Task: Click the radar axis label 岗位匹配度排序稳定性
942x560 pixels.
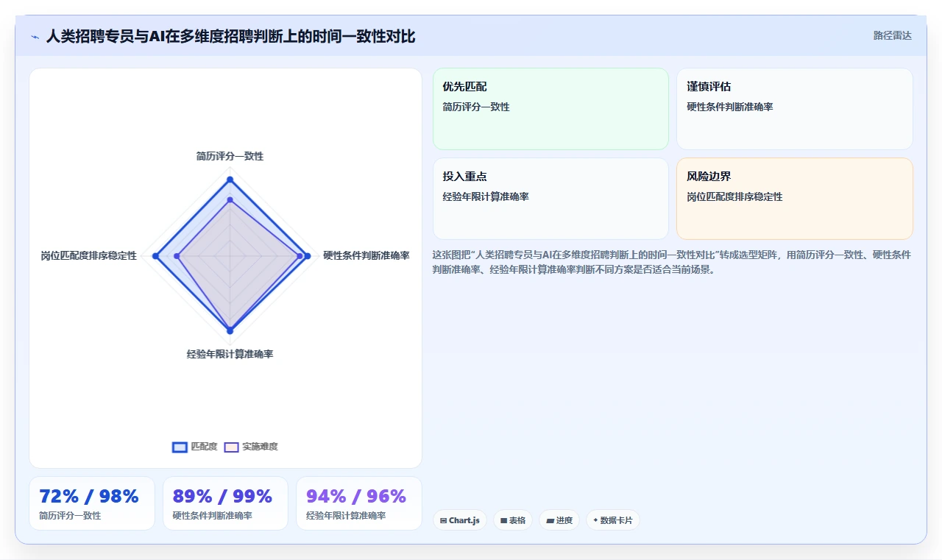Action: click(x=89, y=255)
